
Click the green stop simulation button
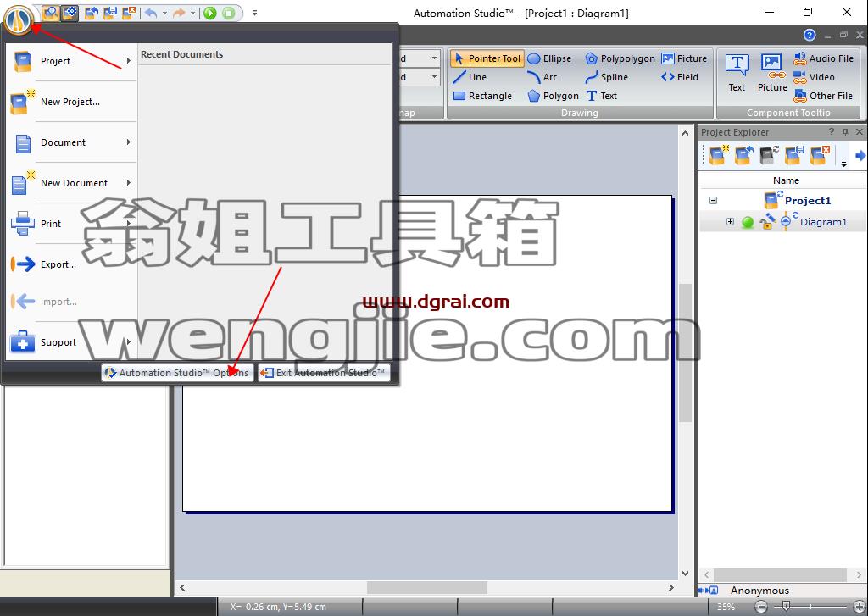coord(229,13)
